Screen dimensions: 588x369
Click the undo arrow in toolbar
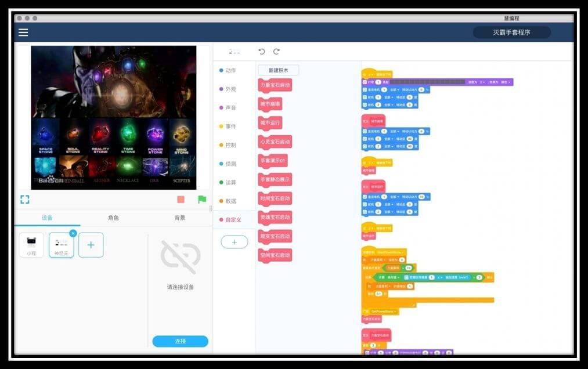(262, 52)
